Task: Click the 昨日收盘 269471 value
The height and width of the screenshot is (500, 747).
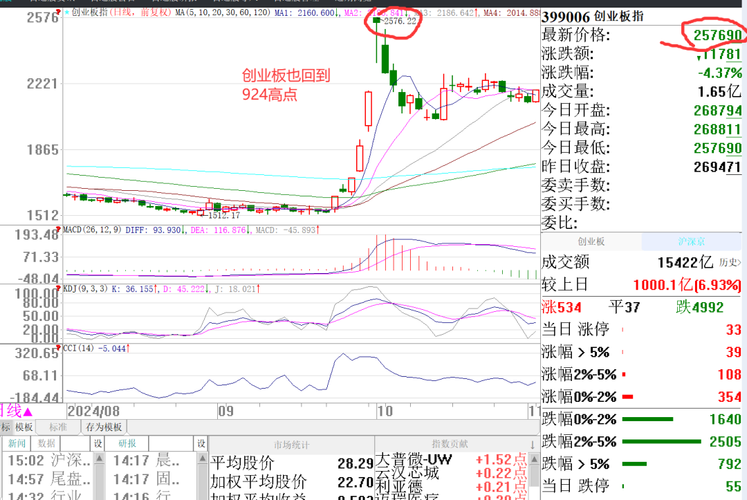Action: coord(717,167)
